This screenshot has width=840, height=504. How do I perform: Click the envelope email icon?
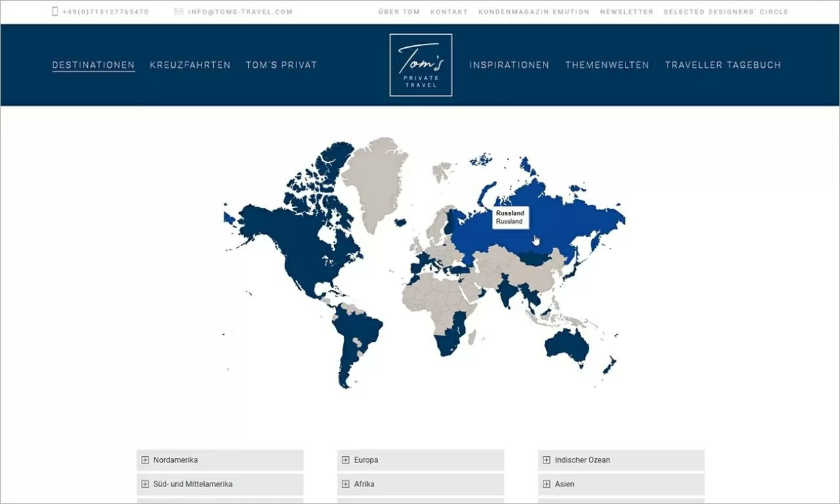pos(178,12)
